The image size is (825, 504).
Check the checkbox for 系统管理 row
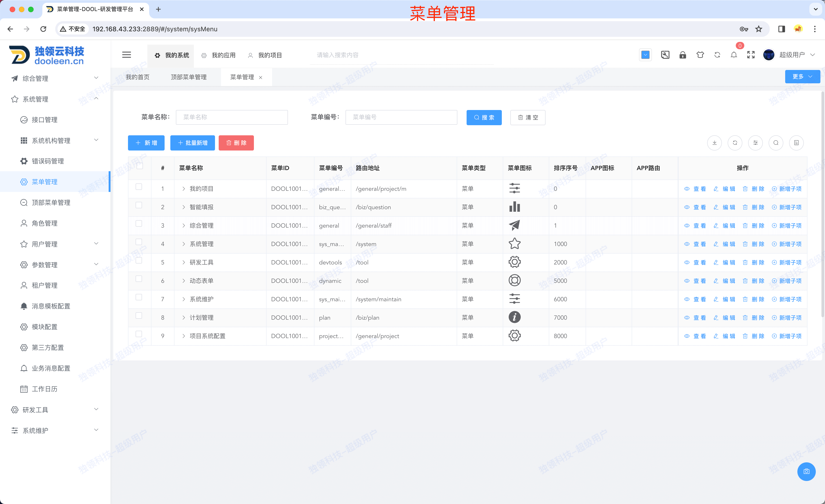pos(139,242)
